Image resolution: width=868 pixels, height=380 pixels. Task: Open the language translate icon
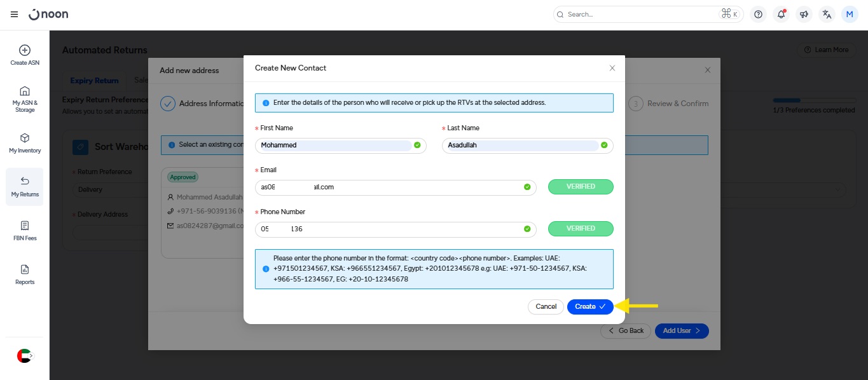(827, 15)
